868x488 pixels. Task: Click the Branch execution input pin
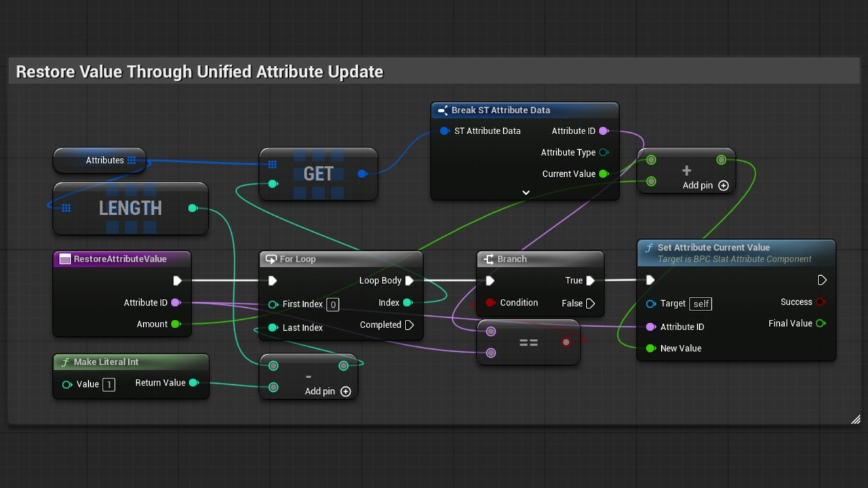coord(490,281)
